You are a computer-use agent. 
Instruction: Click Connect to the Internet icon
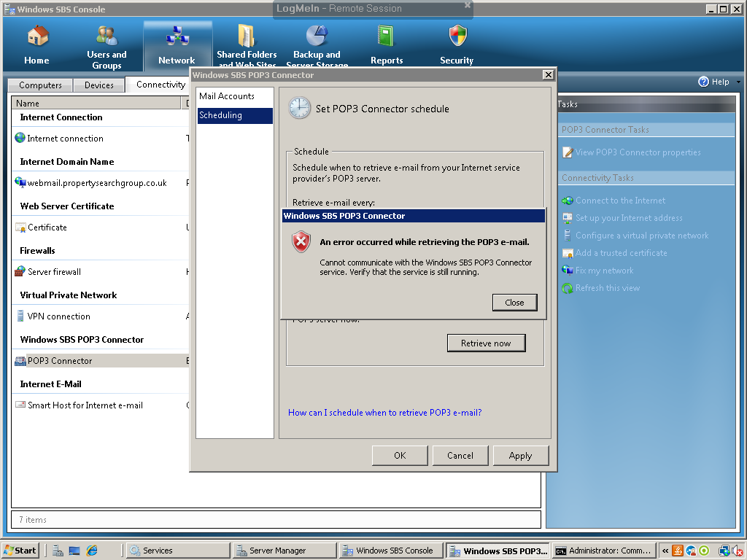(x=568, y=201)
